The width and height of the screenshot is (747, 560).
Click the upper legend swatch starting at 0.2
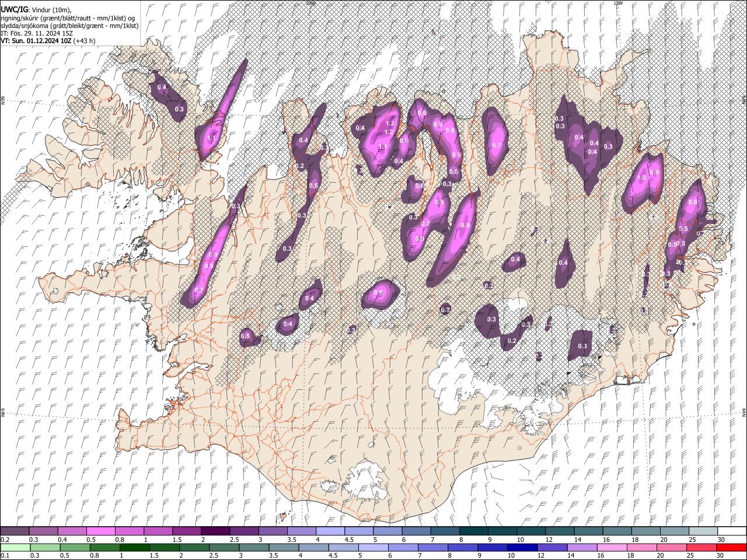15,531
